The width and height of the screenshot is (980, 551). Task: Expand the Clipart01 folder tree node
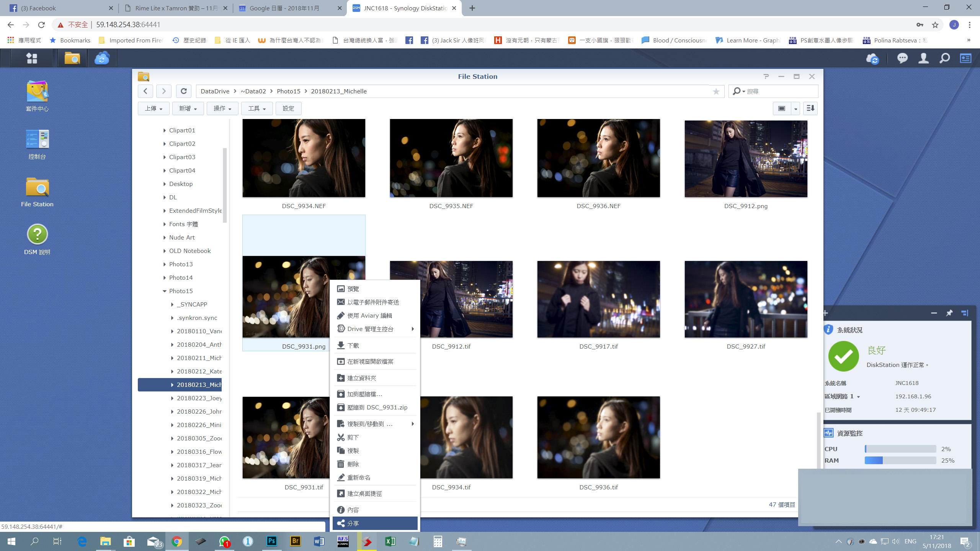coord(164,130)
